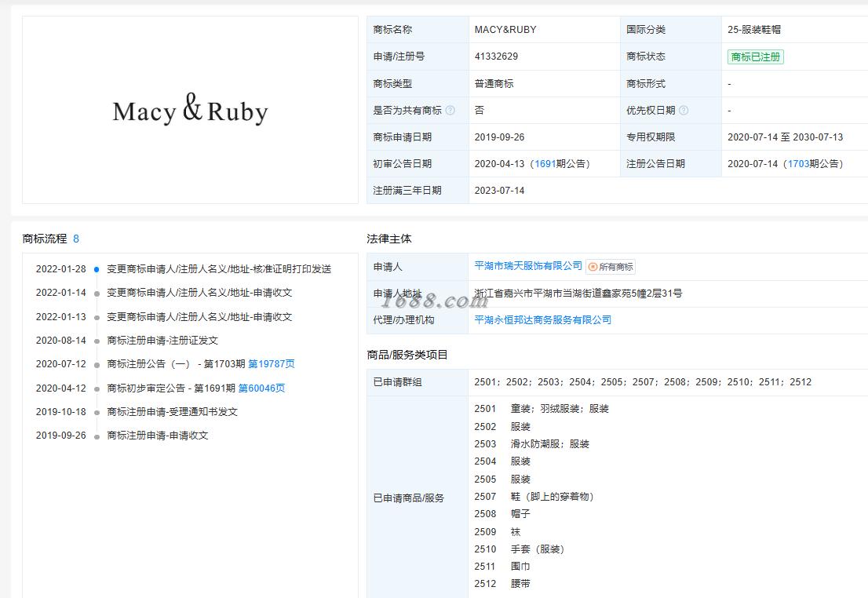Open agency link 平湖永恒邦达商务服务有限公司

pos(542,320)
